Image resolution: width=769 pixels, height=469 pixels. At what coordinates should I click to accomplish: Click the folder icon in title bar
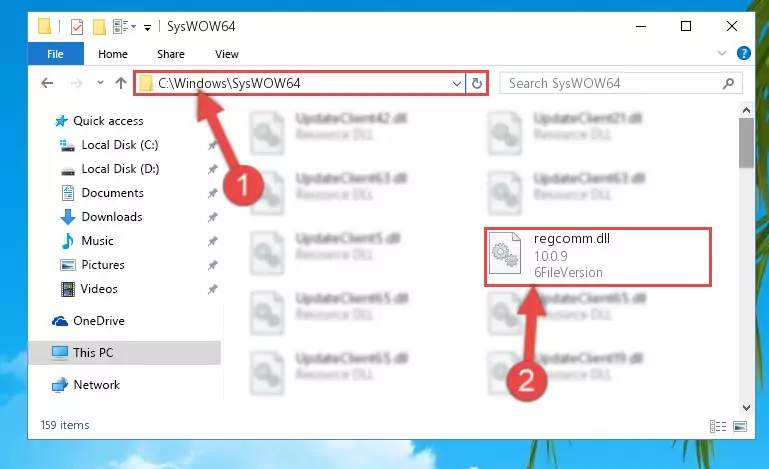tap(44, 26)
